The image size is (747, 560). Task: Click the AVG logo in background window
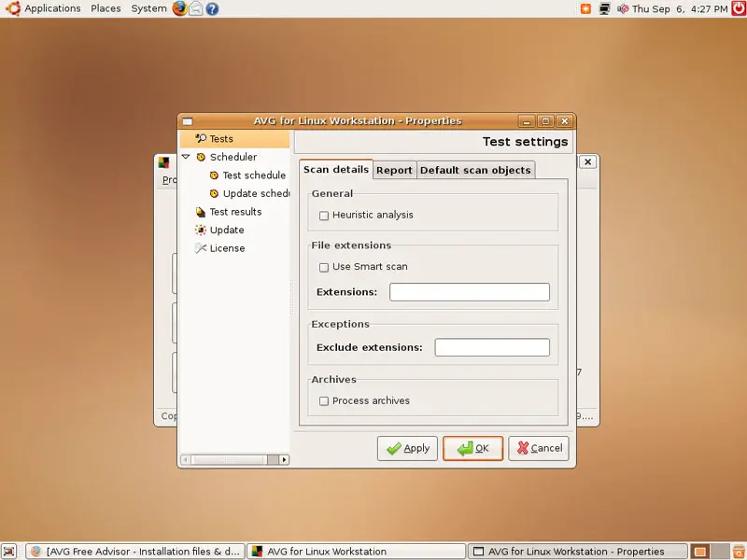pos(164,162)
